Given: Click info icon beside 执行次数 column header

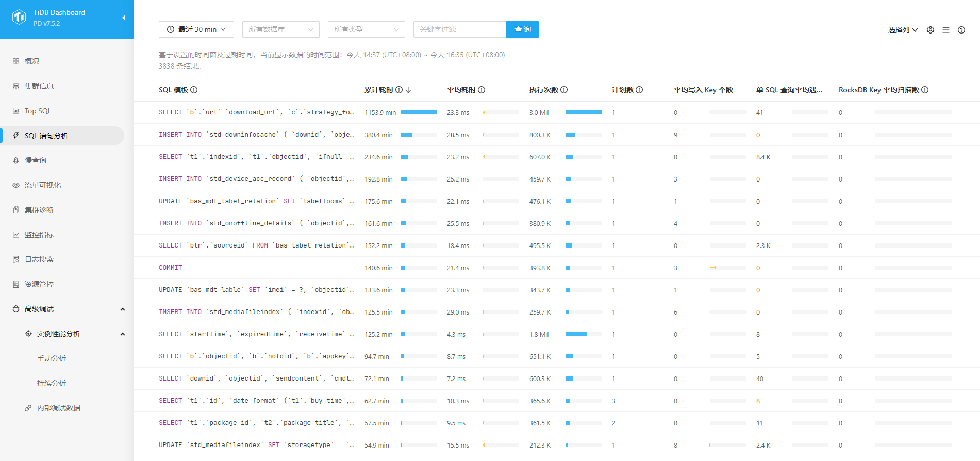Looking at the screenshot, I should tap(564, 90).
